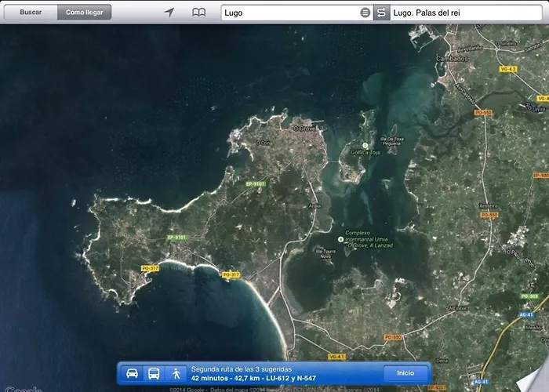Tap the current location arrow icon

coord(169,13)
